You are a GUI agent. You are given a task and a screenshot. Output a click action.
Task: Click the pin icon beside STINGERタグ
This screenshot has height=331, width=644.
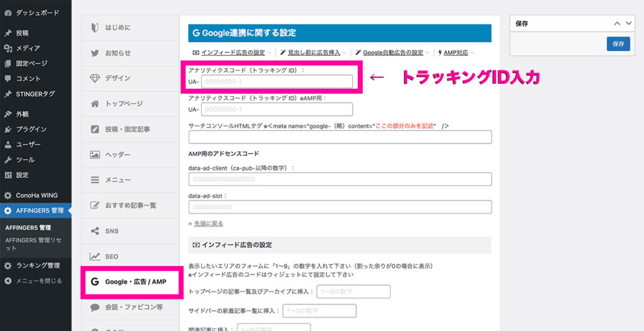[8, 94]
